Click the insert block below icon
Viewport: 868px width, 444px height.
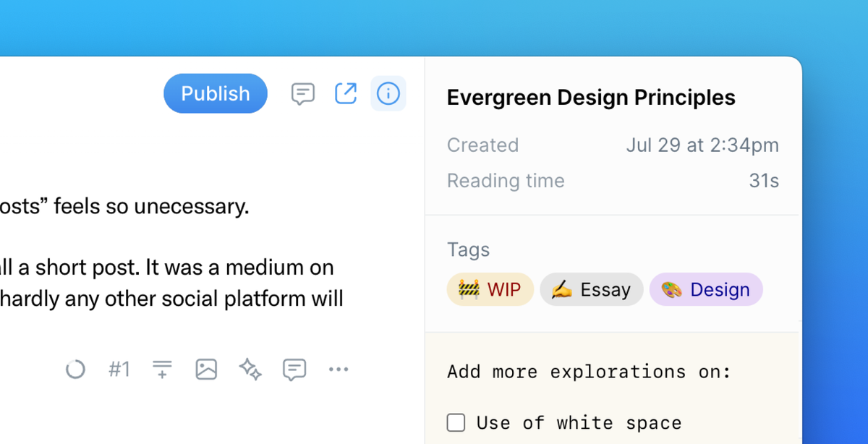click(163, 370)
